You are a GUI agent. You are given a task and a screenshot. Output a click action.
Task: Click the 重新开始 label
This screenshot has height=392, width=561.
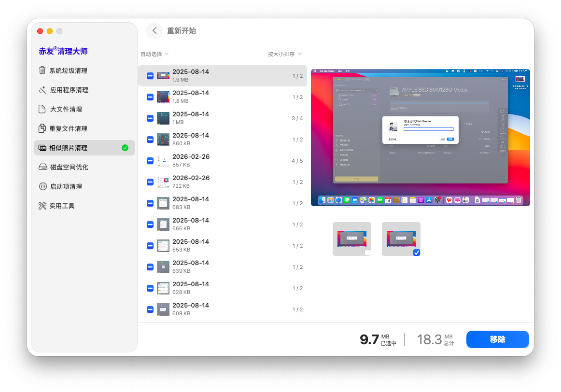click(x=182, y=31)
